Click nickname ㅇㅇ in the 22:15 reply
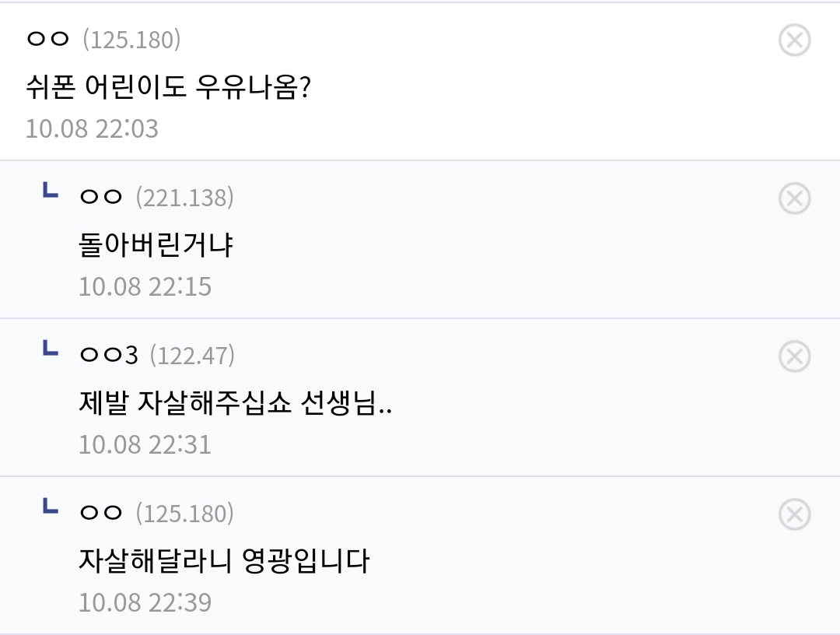This screenshot has width=840, height=635. [101, 198]
